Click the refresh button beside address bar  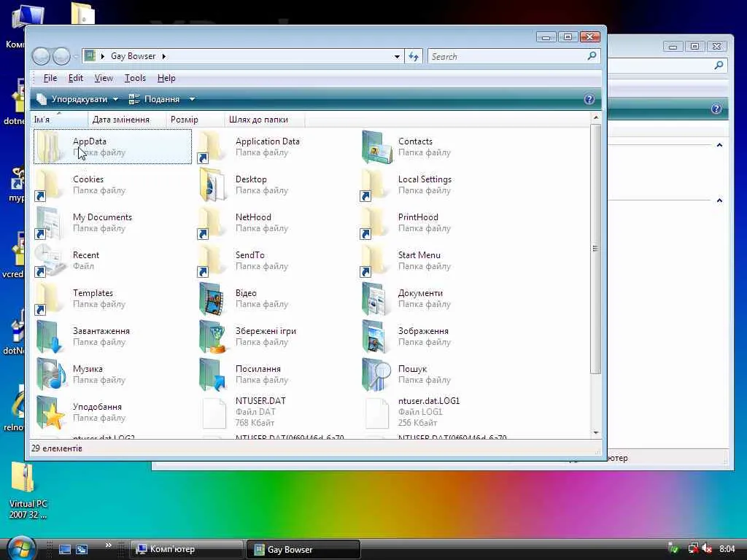[414, 57]
